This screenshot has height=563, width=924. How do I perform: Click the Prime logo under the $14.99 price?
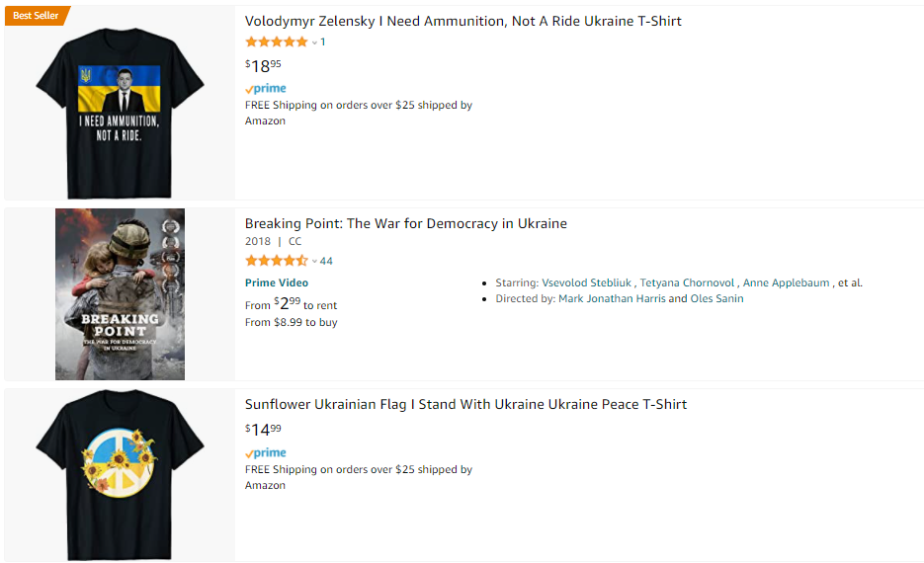coord(266,453)
